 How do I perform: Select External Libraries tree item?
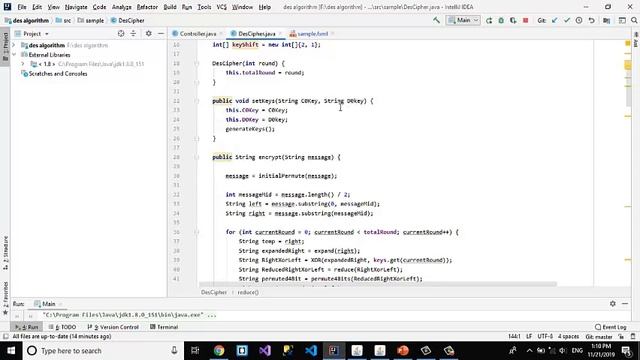tap(49, 55)
